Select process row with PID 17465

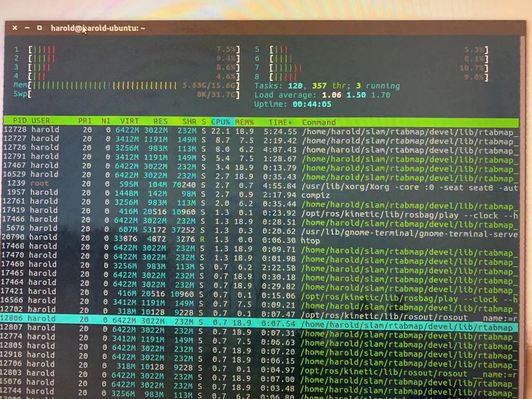click(260, 276)
